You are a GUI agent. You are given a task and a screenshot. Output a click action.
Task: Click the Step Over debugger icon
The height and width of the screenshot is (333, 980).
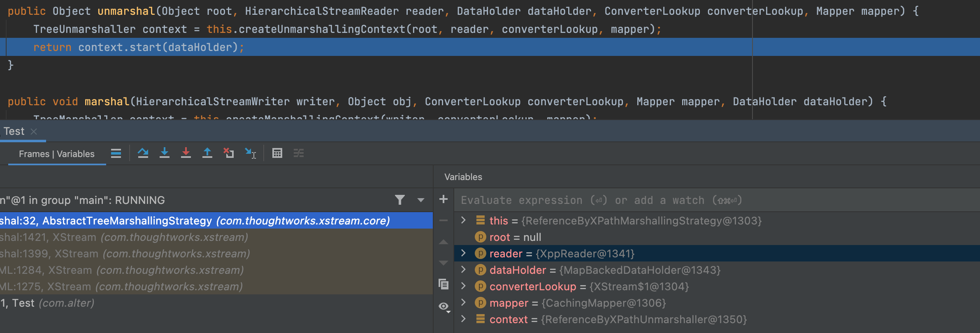pyautogui.click(x=143, y=153)
